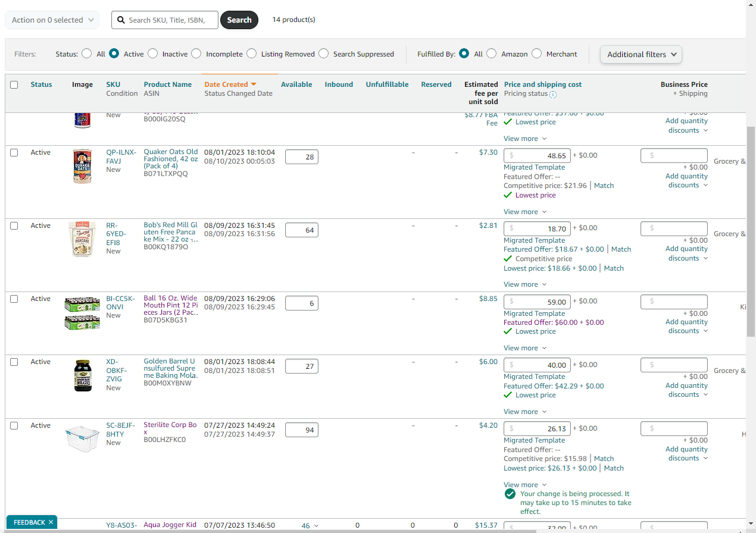Select the Inactive status filter
The image size is (756, 533).
tap(153, 54)
